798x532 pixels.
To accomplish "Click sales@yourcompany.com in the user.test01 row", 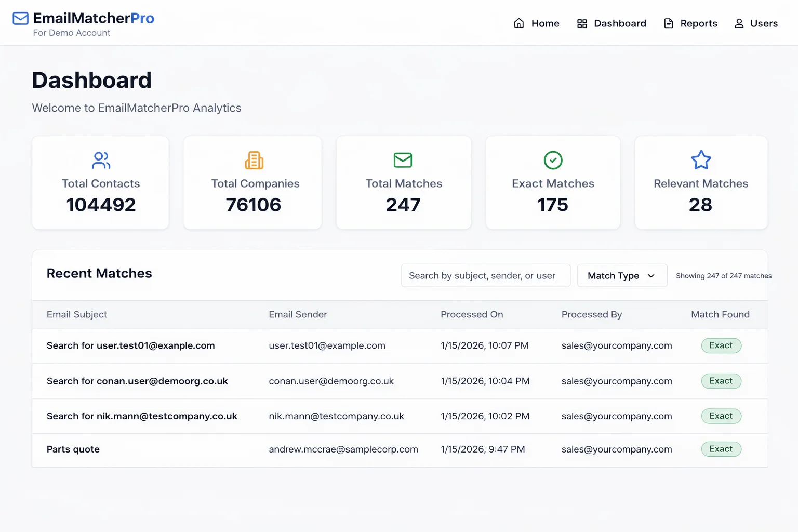I will coord(617,345).
